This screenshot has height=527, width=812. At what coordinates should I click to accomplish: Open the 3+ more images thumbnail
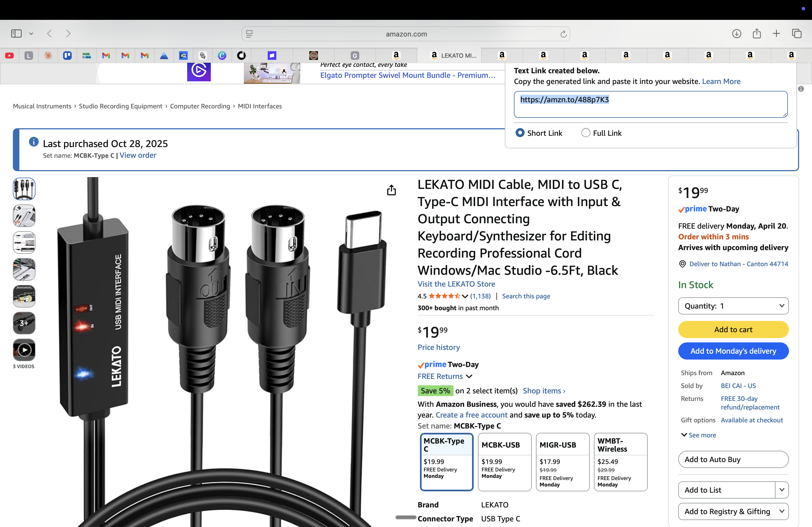click(x=24, y=323)
